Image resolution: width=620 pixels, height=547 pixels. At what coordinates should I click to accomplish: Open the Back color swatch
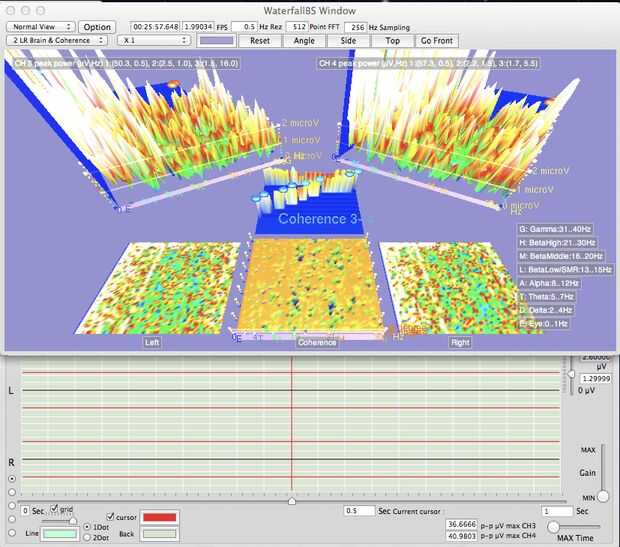point(160,534)
